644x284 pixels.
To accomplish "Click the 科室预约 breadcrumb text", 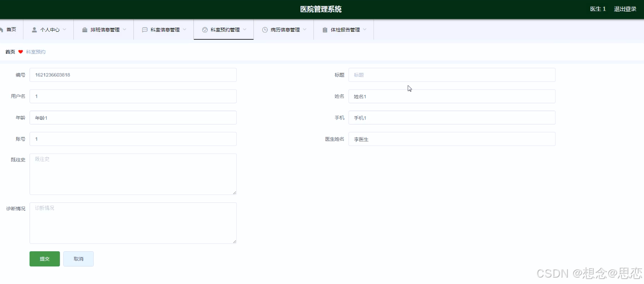I will pyautogui.click(x=36, y=52).
